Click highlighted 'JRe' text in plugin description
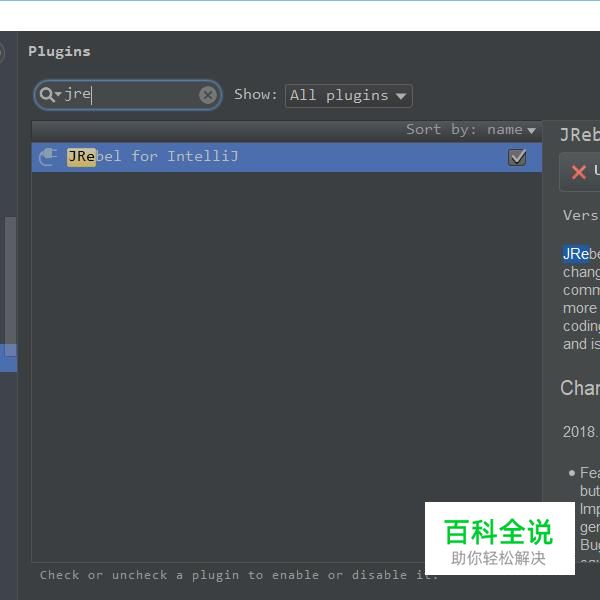The height and width of the screenshot is (600, 600). click(x=576, y=254)
